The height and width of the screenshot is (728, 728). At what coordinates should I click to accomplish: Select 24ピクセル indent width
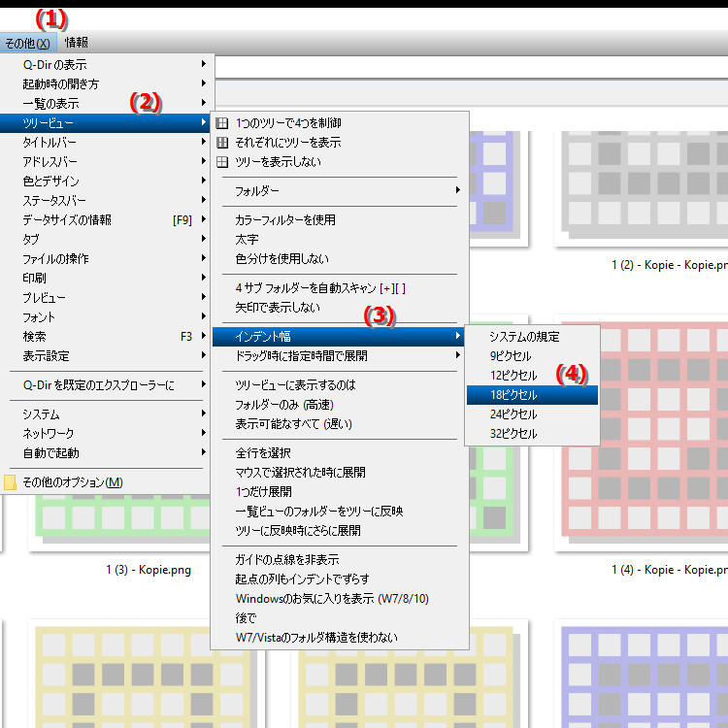(x=532, y=414)
